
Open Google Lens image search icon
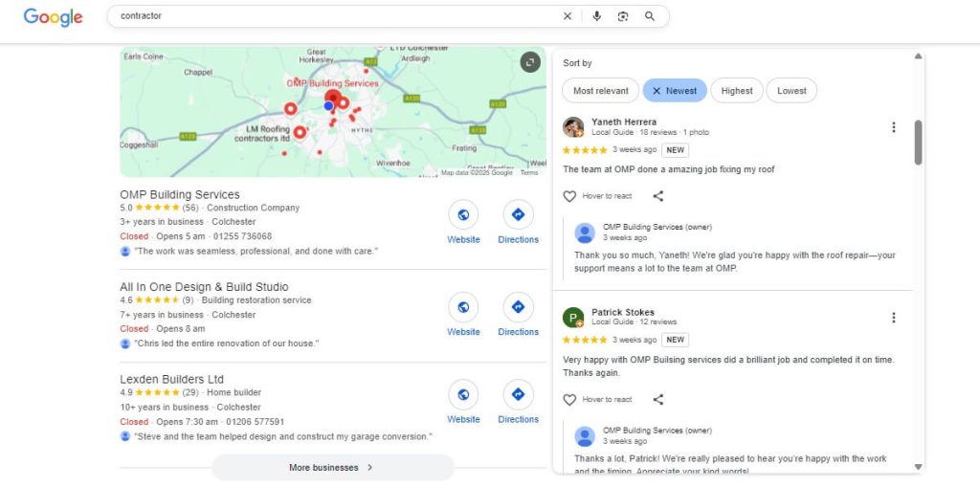pyautogui.click(x=622, y=16)
